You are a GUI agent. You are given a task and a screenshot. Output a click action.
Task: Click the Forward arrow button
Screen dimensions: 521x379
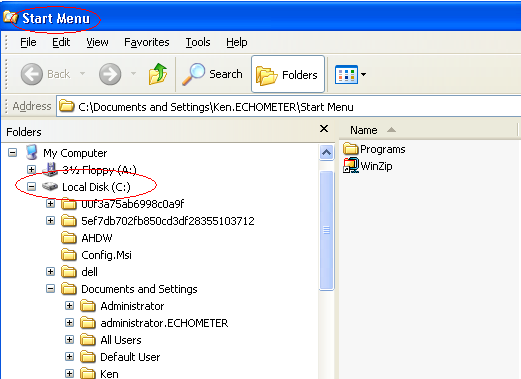pyautogui.click(x=110, y=74)
